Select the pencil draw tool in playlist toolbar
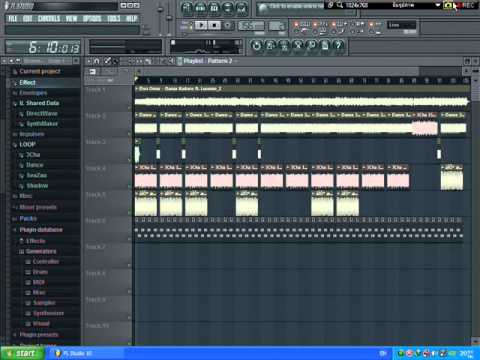480x360 pixels. pyautogui.click(x=107, y=61)
